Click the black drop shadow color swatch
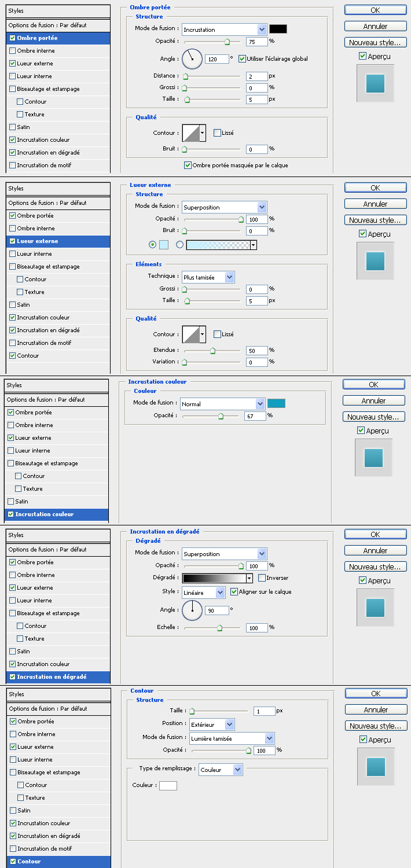411x868 pixels. pos(278,29)
